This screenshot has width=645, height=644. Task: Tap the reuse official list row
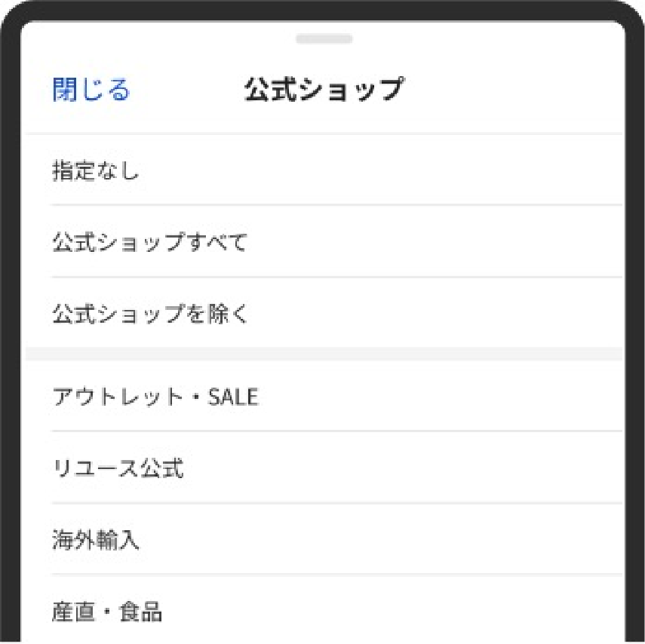[x=324, y=468]
